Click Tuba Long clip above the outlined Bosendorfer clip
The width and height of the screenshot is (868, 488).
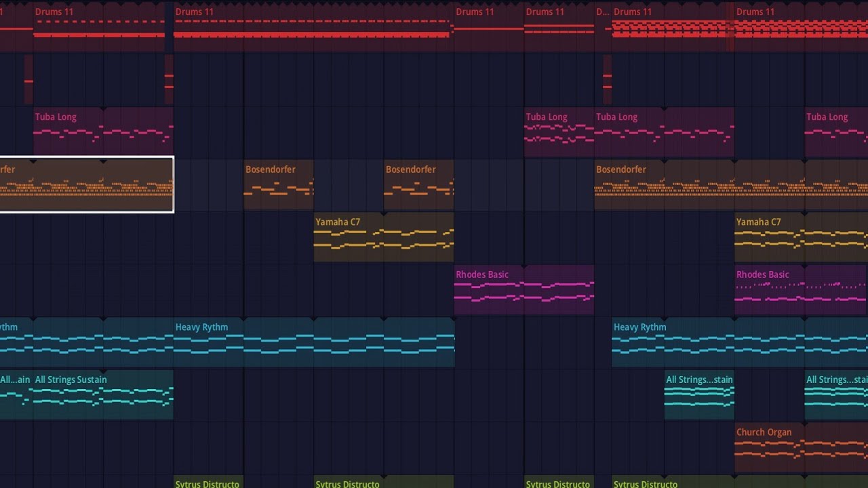tap(103, 131)
